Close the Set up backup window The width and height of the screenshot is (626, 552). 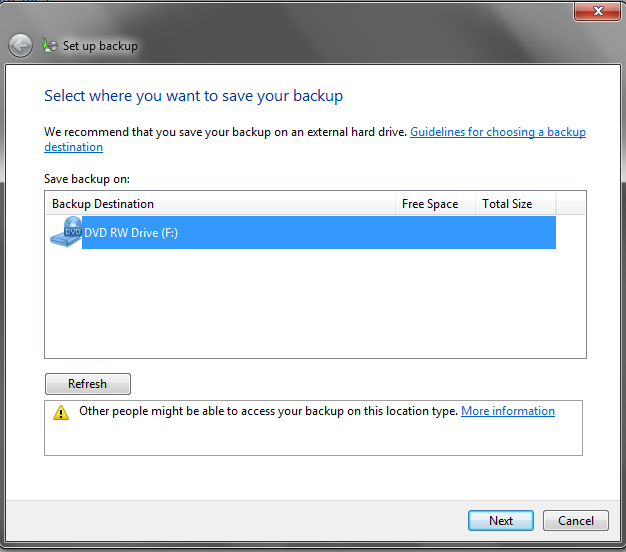click(x=598, y=11)
